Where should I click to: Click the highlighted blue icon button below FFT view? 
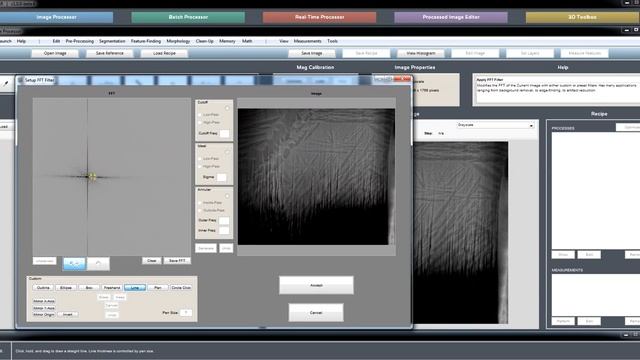click(74, 264)
